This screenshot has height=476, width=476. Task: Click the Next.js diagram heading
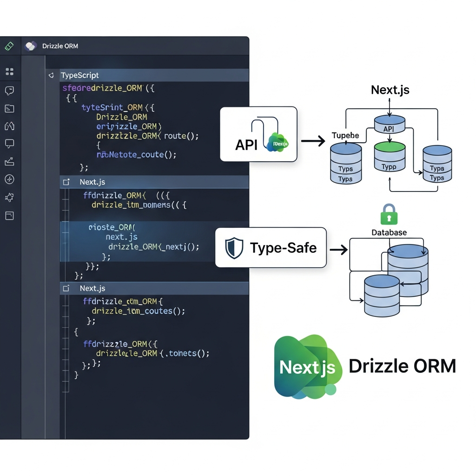pyautogui.click(x=390, y=90)
